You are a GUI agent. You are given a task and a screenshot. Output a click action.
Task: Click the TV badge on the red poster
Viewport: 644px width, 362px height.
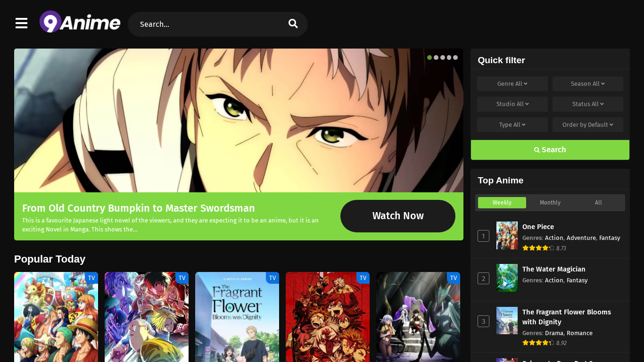point(363,278)
